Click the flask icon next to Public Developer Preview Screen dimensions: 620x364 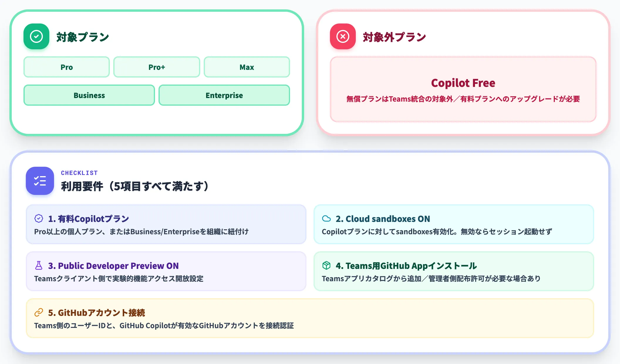click(39, 265)
